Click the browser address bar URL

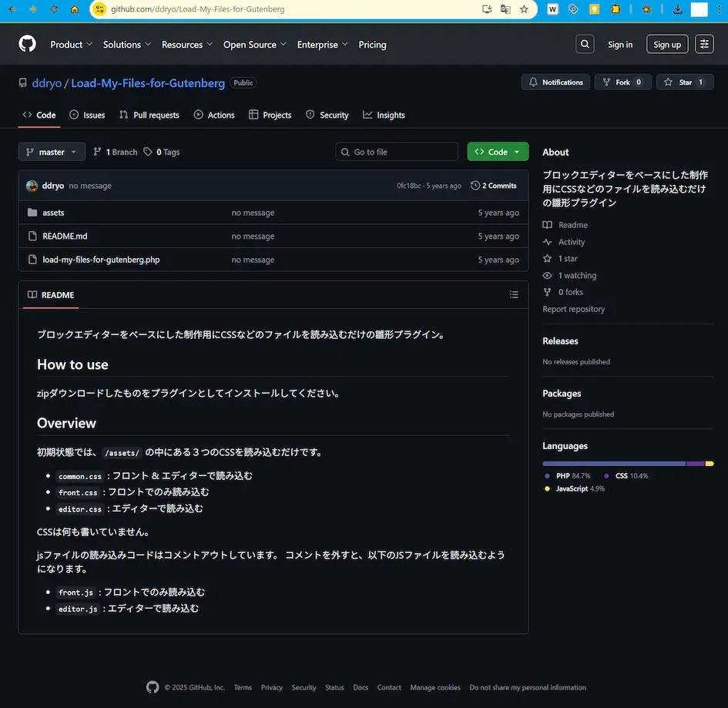198,9
